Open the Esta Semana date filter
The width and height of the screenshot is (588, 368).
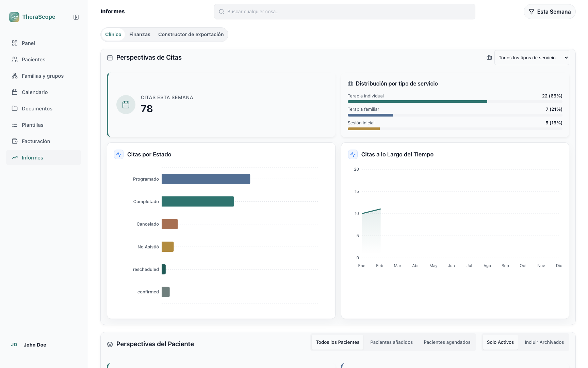[550, 12]
